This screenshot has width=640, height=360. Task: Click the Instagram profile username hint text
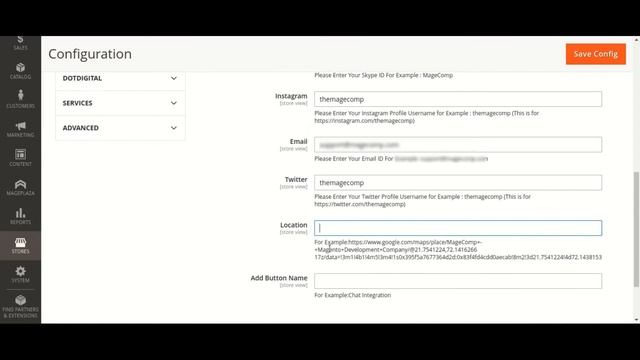(x=427, y=117)
